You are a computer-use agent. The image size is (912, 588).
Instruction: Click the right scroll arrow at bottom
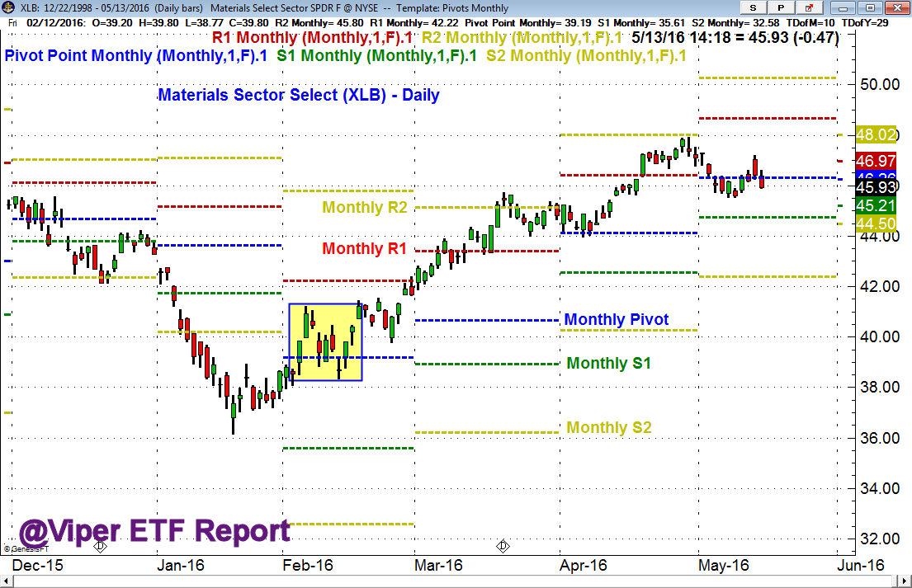click(905, 581)
